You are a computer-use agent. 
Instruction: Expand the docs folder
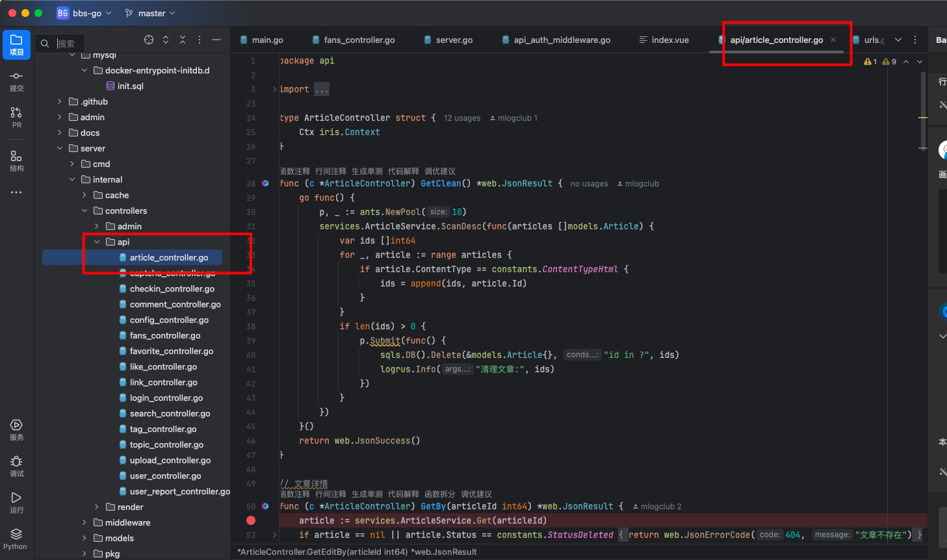(x=60, y=133)
